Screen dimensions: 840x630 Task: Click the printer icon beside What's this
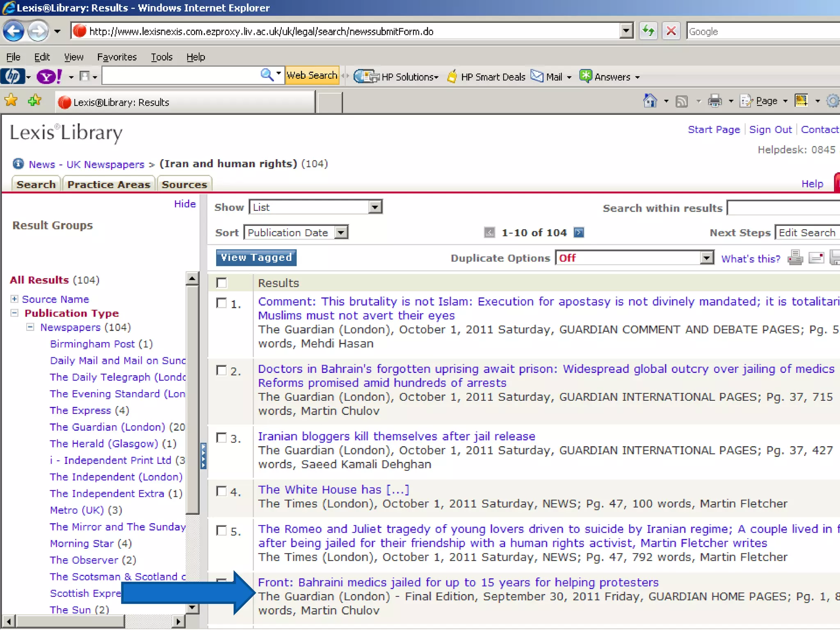click(x=795, y=258)
